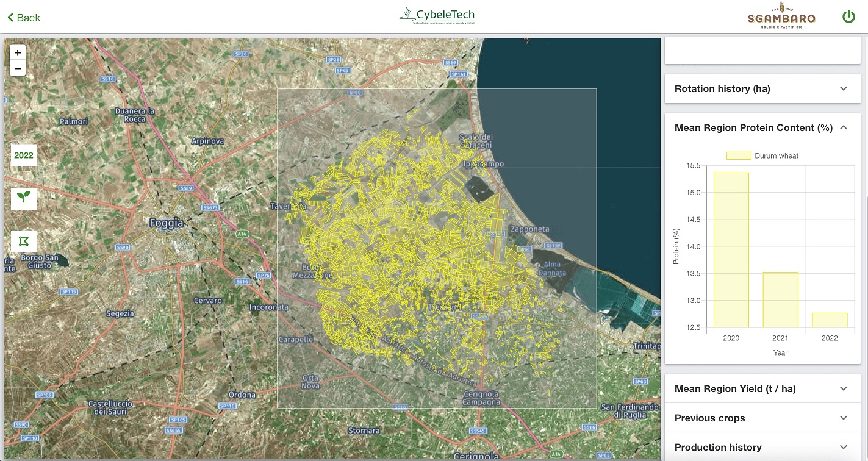Image resolution: width=868 pixels, height=461 pixels.
Task: Expand the Rotation history (ha) panel
Action: [762, 88]
